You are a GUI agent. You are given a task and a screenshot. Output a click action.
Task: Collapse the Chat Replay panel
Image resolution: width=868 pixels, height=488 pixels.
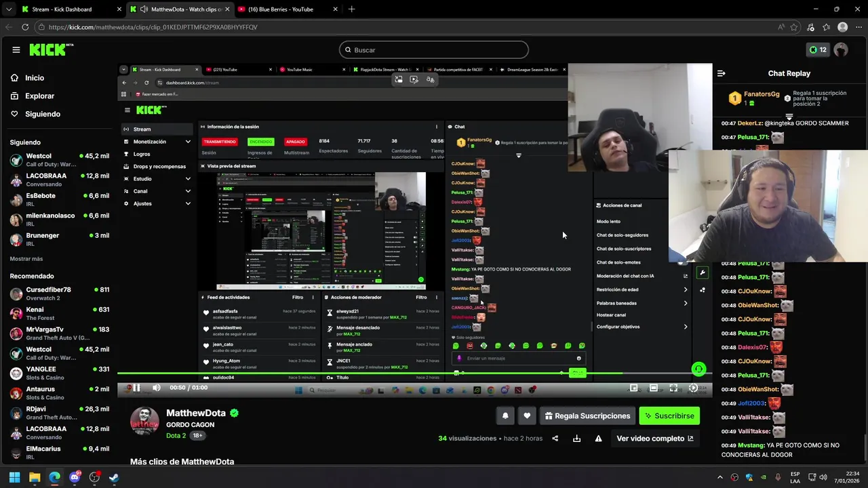point(722,73)
